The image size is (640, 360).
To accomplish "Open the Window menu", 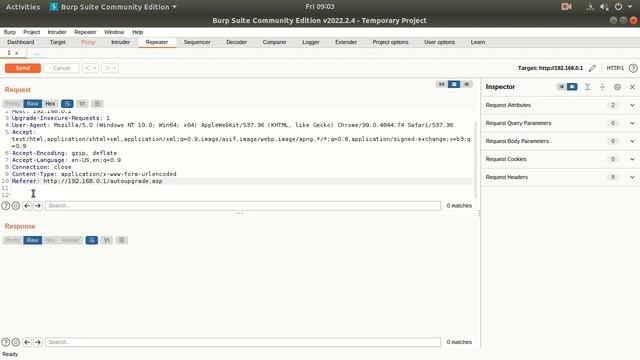I will tap(114, 32).
